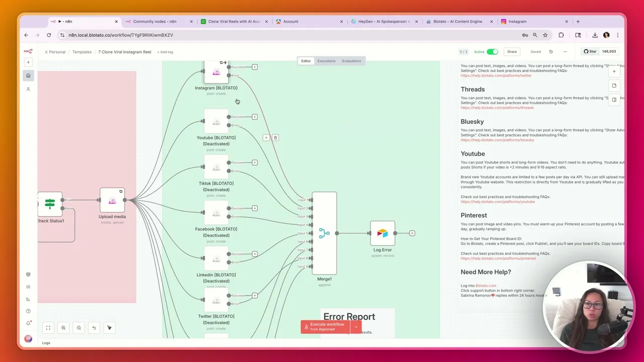Go back with browser back arrow
The height and width of the screenshot is (362, 644).
click(x=26, y=35)
